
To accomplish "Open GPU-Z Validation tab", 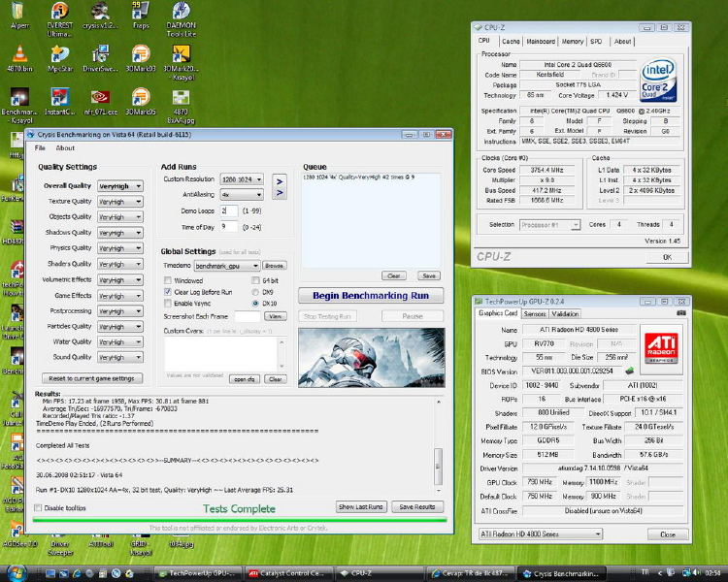I will 565,313.
